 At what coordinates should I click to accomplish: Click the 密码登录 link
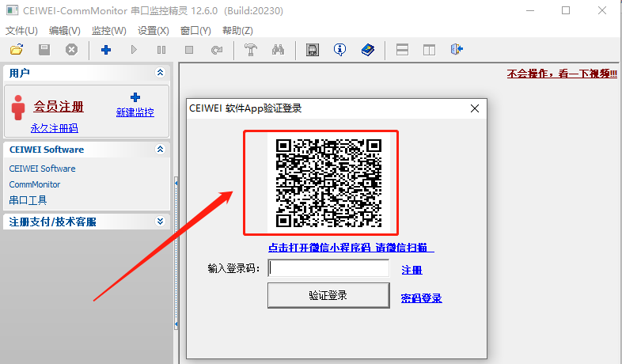(x=421, y=298)
